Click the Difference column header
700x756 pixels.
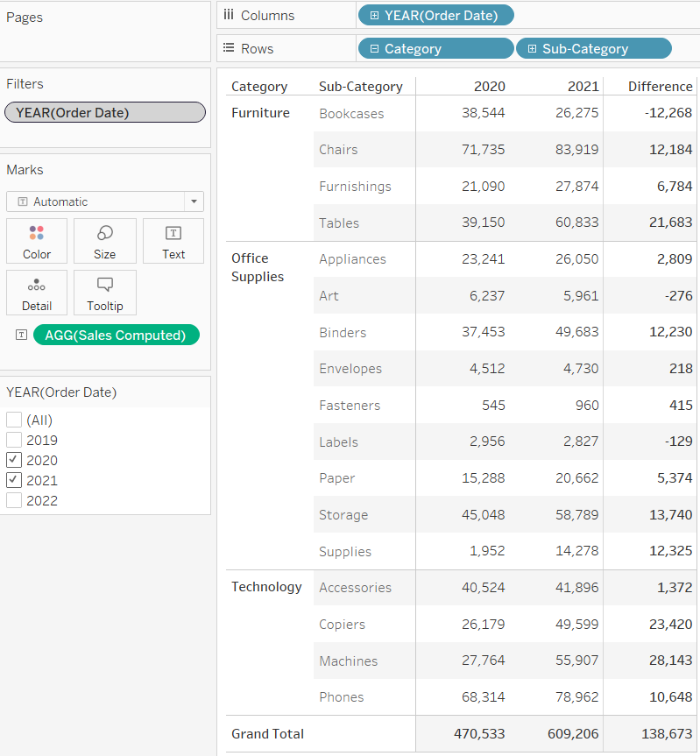660,86
